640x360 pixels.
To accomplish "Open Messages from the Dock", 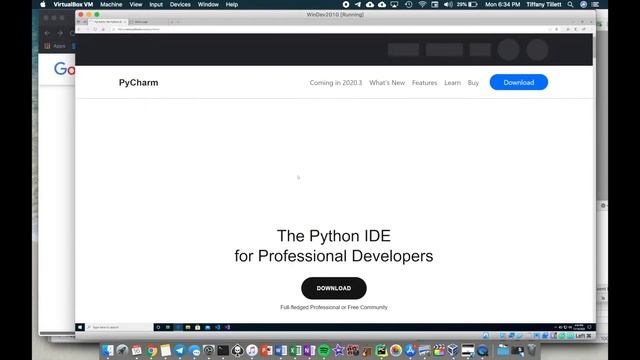I will click(194, 350).
